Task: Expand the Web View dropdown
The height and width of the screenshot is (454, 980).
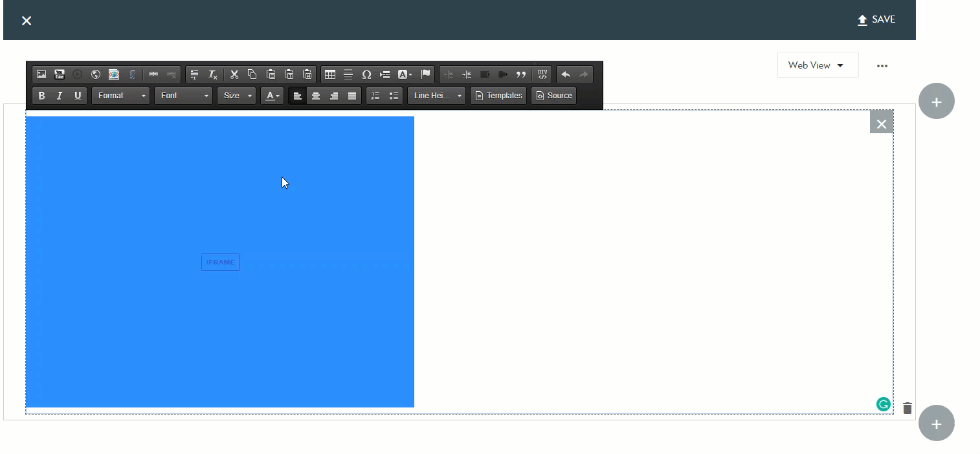Action: click(x=818, y=65)
